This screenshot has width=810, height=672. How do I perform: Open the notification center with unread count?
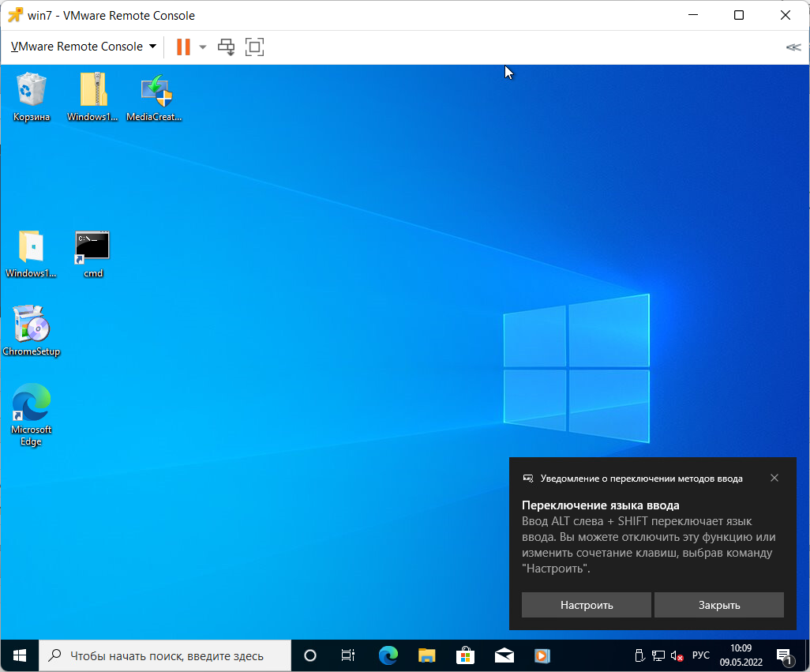coord(786,655)
